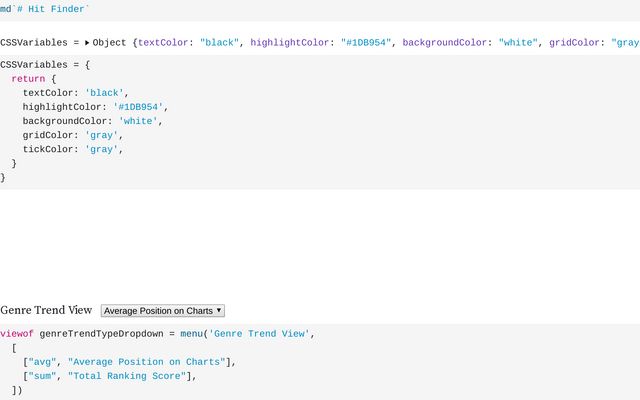Place cursor on tickColor: 'gray' code line

click(x=73, y=149)
